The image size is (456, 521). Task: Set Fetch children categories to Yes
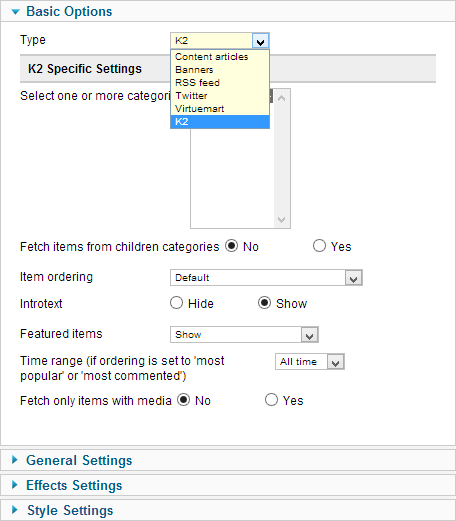click(319, 246)
